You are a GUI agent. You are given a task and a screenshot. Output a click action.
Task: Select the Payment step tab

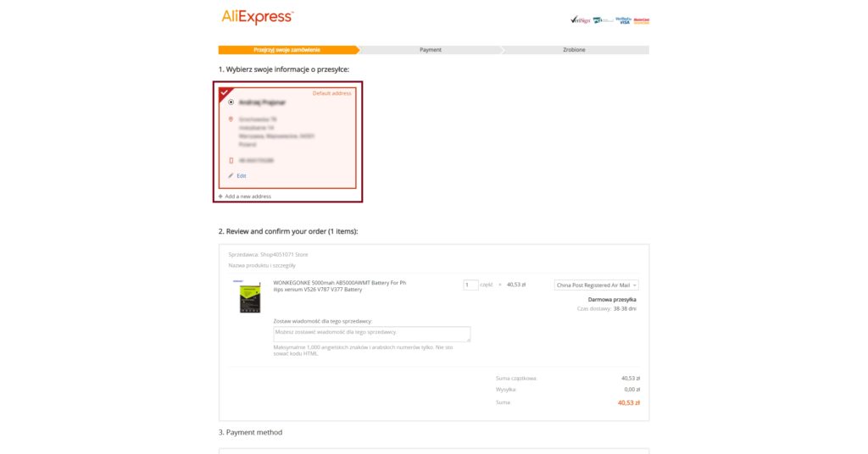coord(430,50)
